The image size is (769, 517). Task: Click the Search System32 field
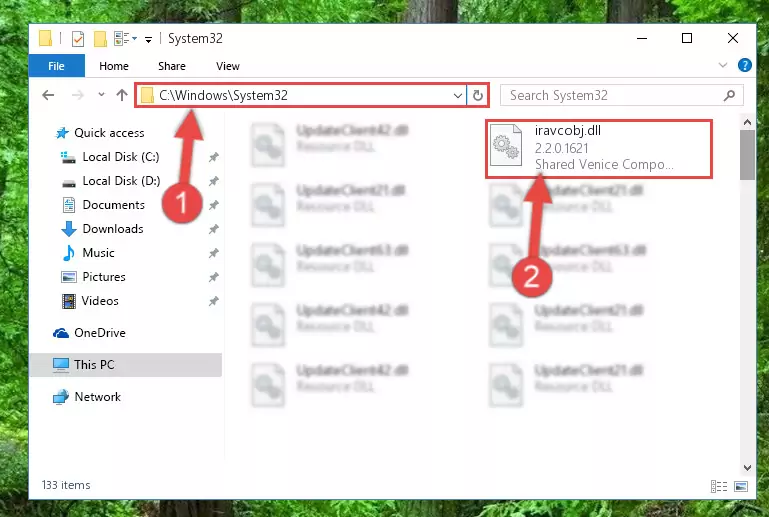pyautogui.click(x=621, y=95)
